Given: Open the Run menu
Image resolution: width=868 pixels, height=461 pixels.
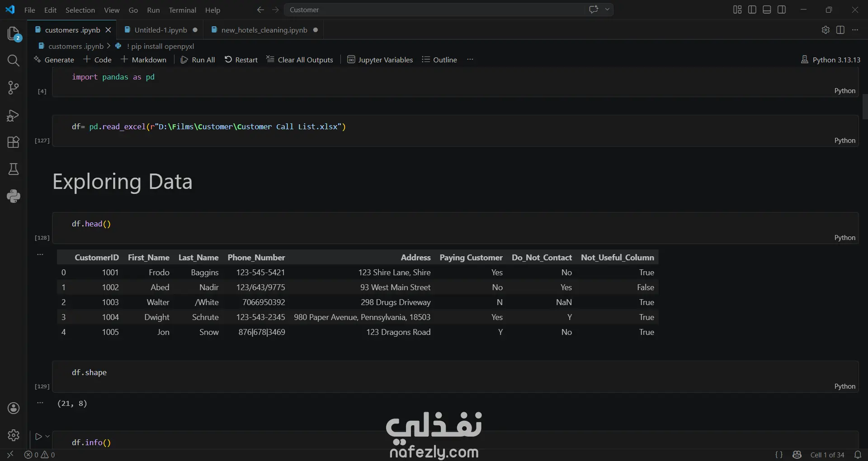Looking at the screenshot, I should point(153,10).
